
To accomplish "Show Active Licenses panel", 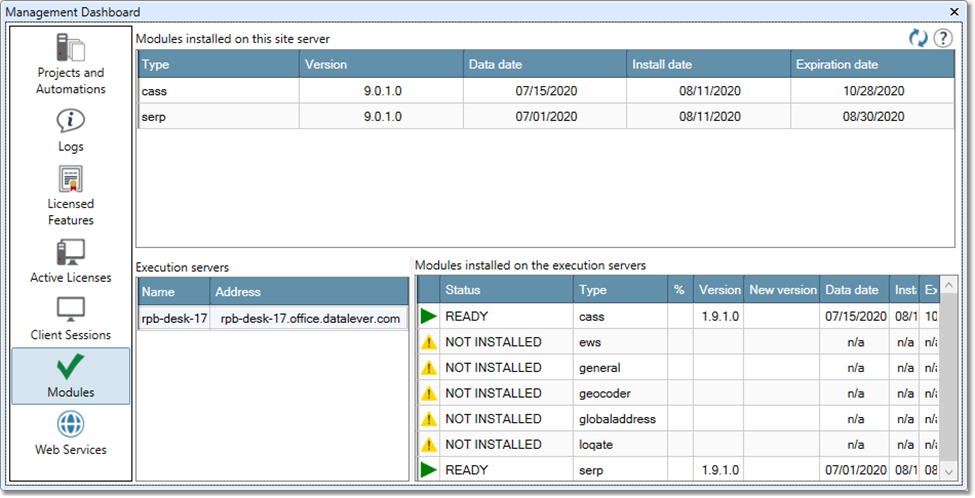I will (x=71, y=260).
